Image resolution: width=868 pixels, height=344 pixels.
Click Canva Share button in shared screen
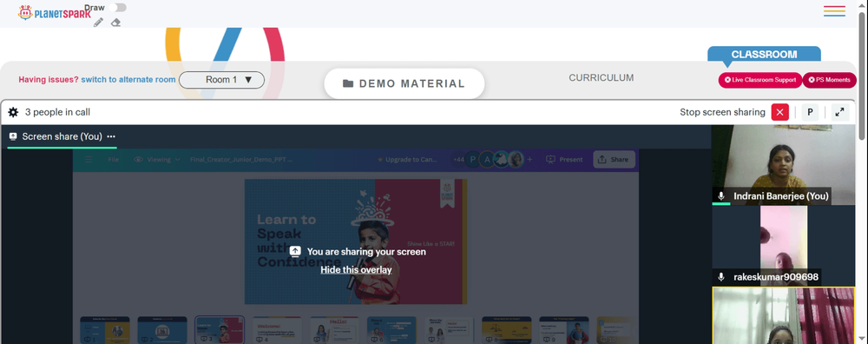(x=614, y=160)
